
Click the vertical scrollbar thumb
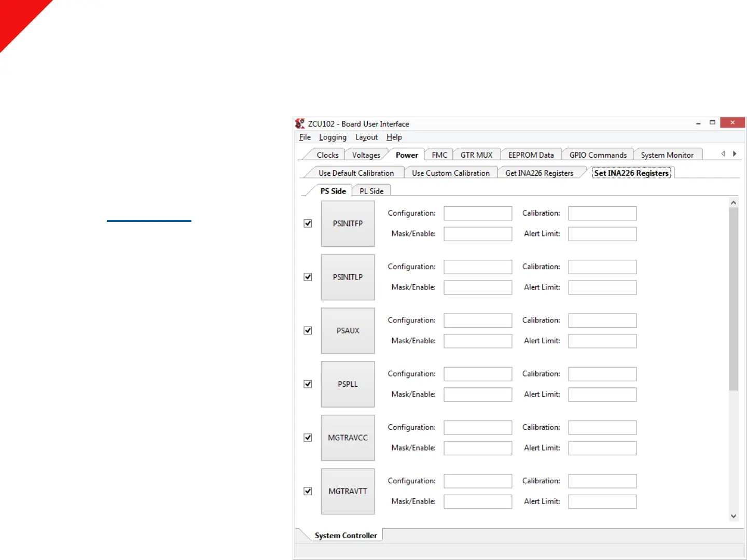click(734, 299)
